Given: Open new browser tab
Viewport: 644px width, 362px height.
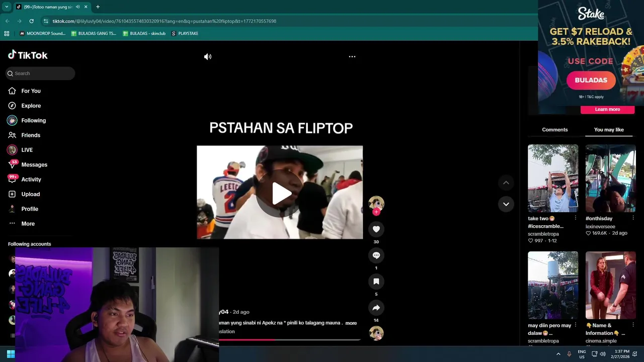Looking at the screenshot, I should 98,7.
